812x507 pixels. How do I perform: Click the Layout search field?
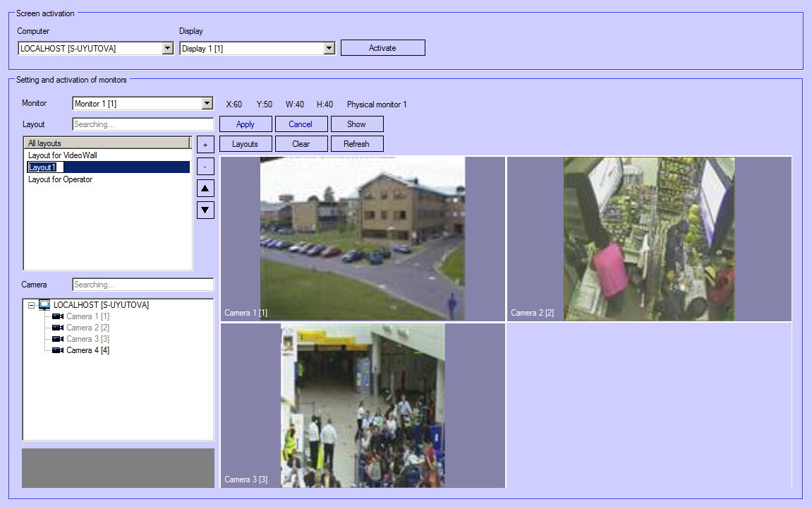point(143,124)
